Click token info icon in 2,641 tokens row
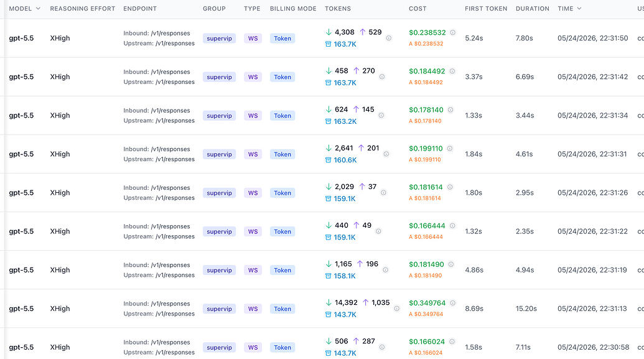This screenshot has height=359, width=644. (386, 154)
